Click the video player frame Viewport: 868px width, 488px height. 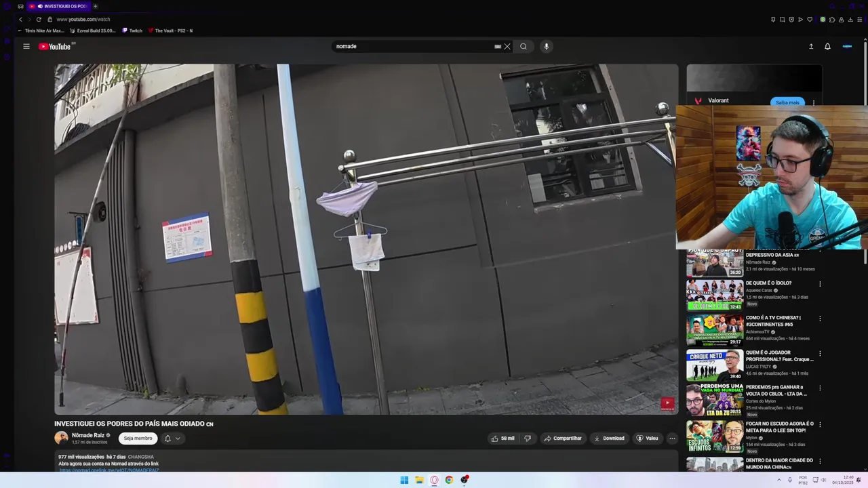pos(366,239)
